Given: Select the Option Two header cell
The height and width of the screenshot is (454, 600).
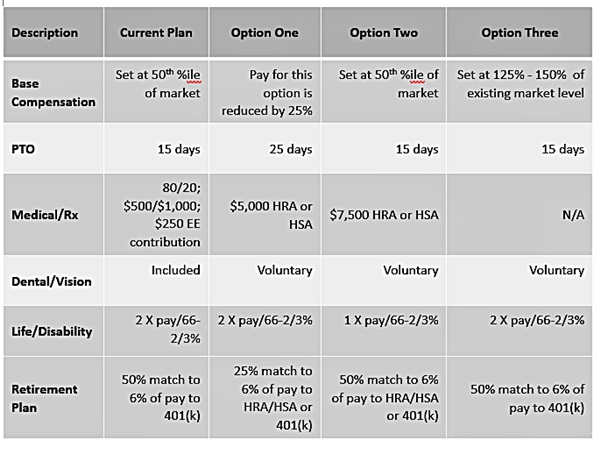Looking at the screenshot, I should click(384, 33).
